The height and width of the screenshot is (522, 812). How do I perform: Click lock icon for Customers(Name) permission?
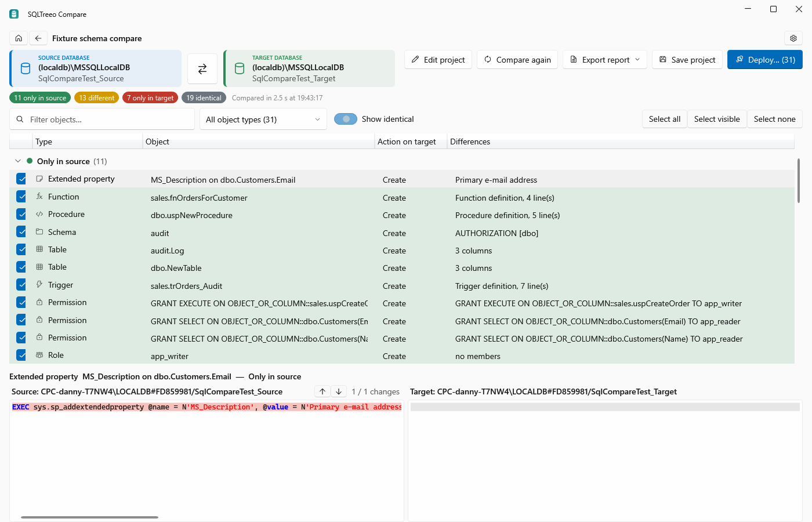click(x=39, y=338)
